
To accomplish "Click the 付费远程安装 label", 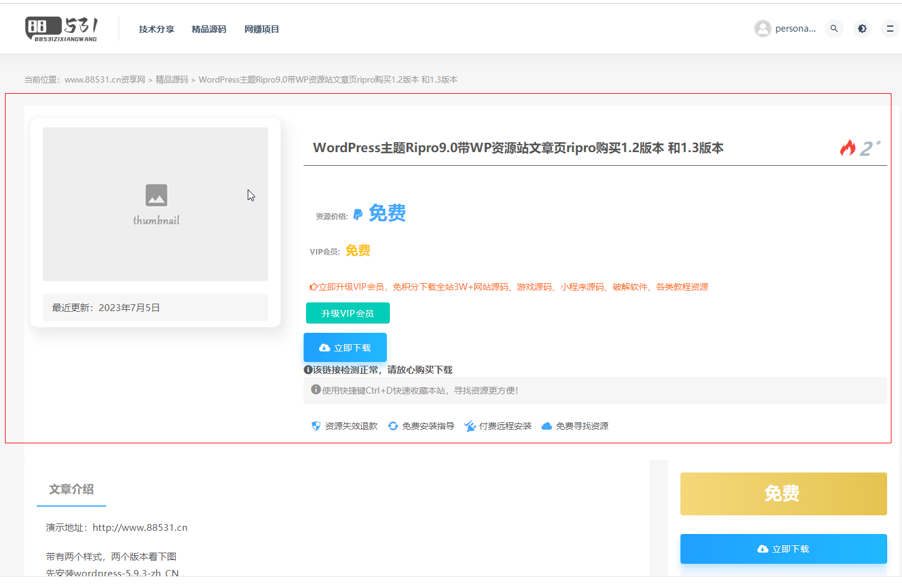I will (x=505, y=426).
